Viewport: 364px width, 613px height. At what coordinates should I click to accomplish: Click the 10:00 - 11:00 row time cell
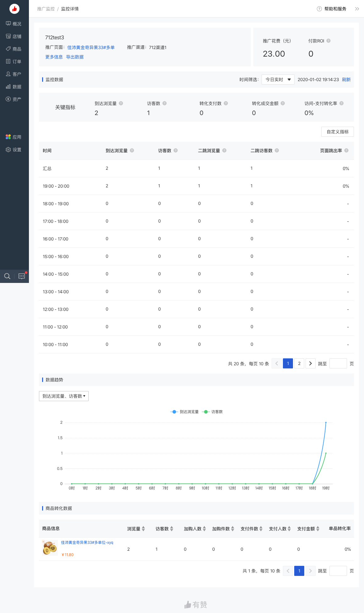(55, 345)
